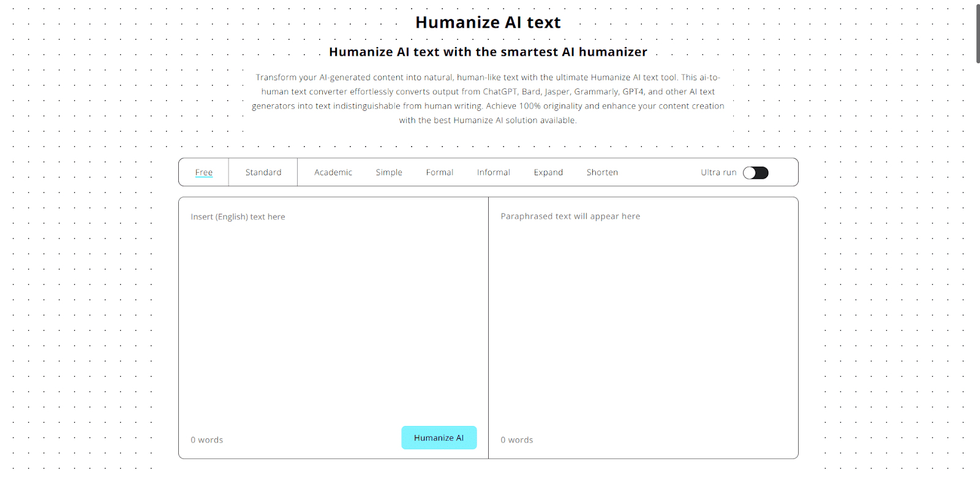Choose the Expand text mode

[548, 172]
